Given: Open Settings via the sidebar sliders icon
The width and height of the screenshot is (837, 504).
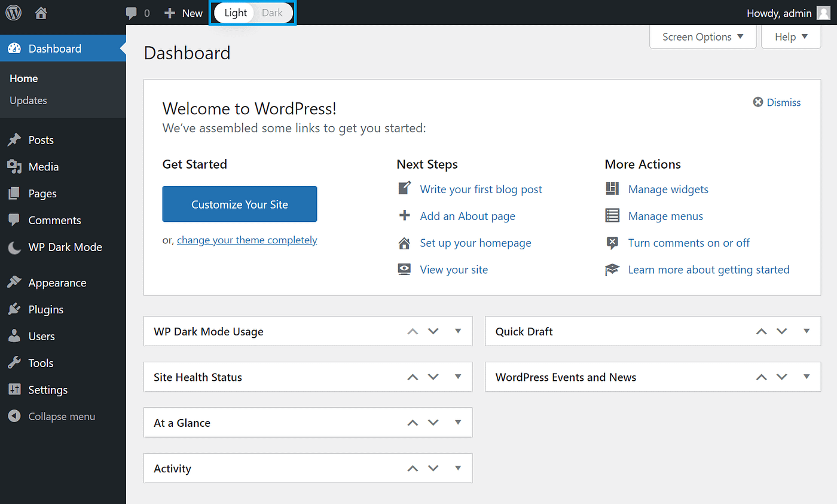Looking at the screenshot, I should tap(14, 389).
